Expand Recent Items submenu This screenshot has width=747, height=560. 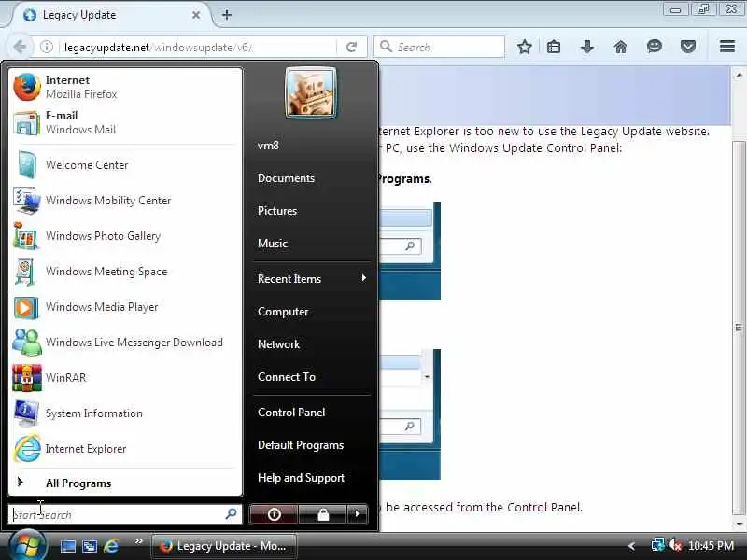pyautogui.click(x=312, y=278)
